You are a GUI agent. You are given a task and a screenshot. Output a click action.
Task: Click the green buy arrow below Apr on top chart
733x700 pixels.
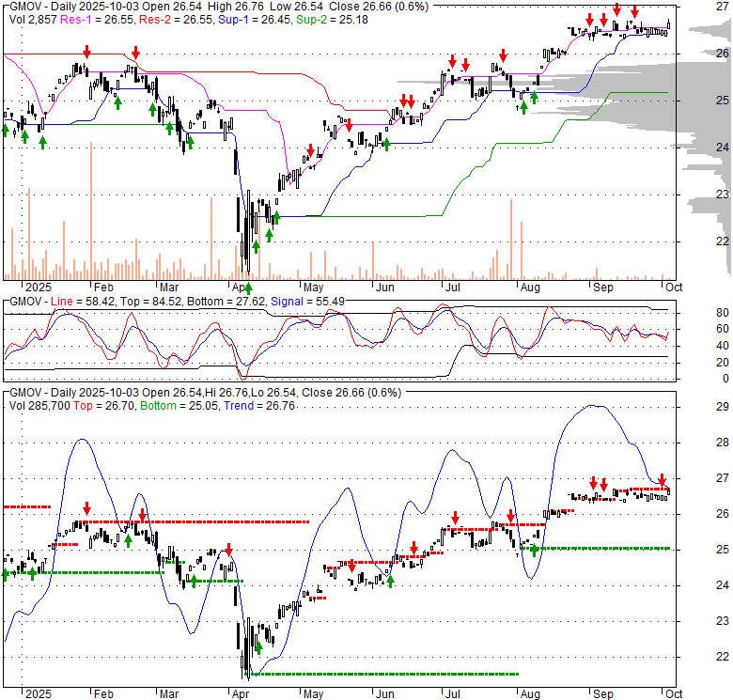click(x=248, y=288)
